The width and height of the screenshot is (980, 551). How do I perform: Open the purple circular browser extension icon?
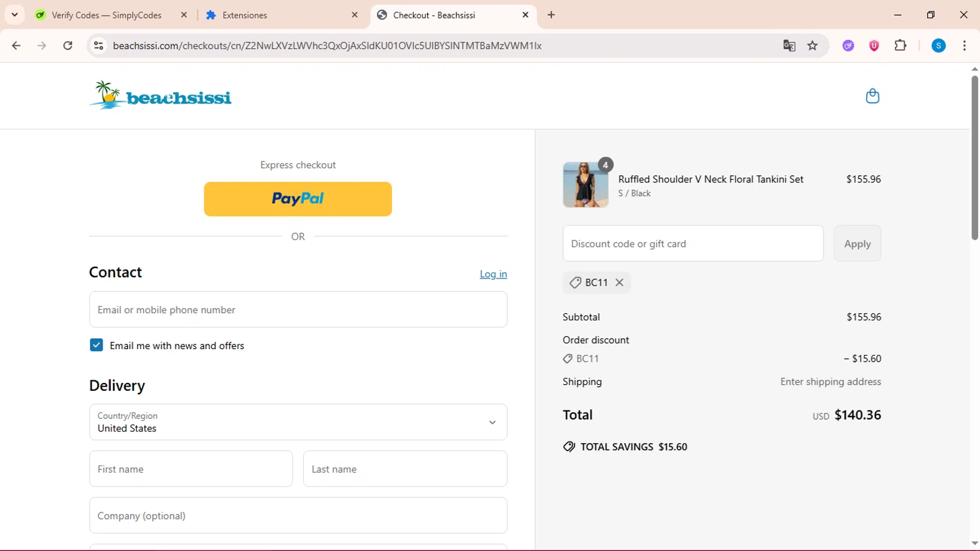(848, 46)
